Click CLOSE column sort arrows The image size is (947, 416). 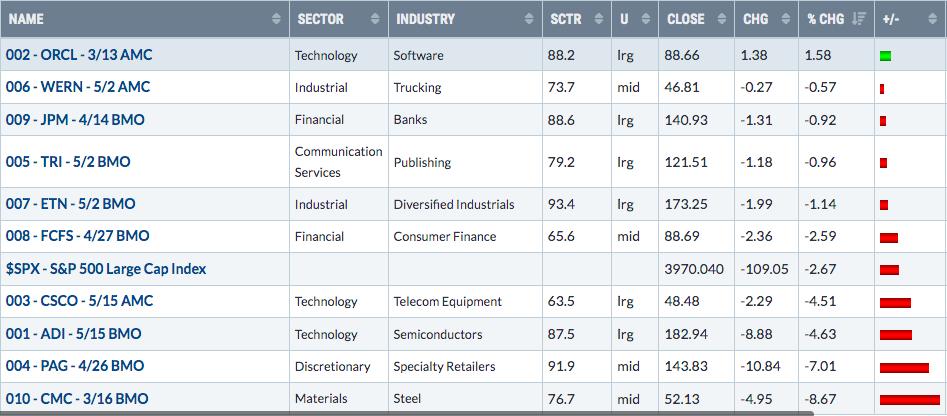tap(721, 19)
